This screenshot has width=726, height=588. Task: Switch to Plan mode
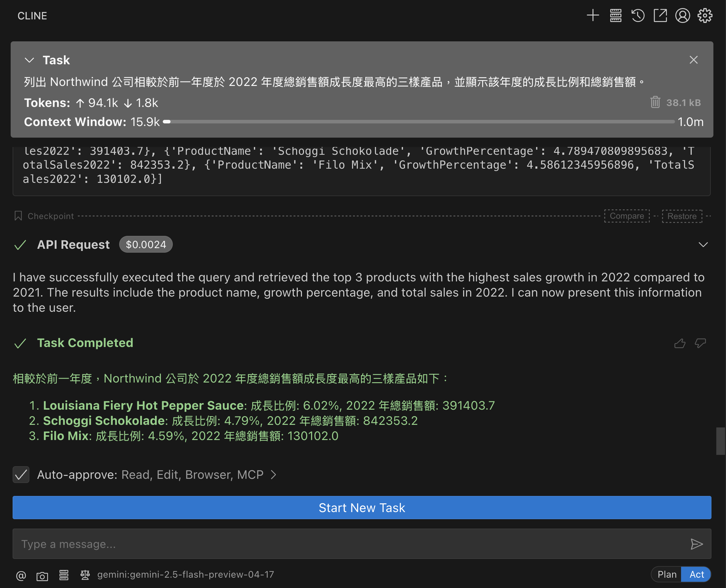point(667,574)
